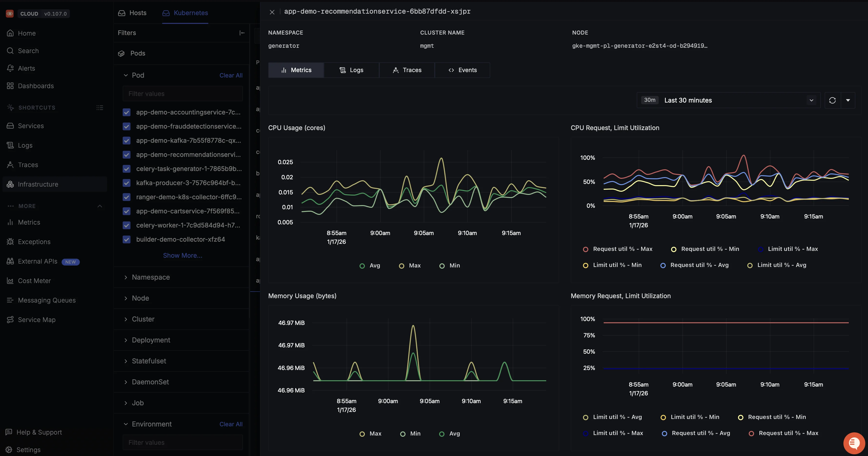This screenshot has width=868, height=456.
Task: Collapse the Filters panel using arrow icon
Action: pos(242,33)
